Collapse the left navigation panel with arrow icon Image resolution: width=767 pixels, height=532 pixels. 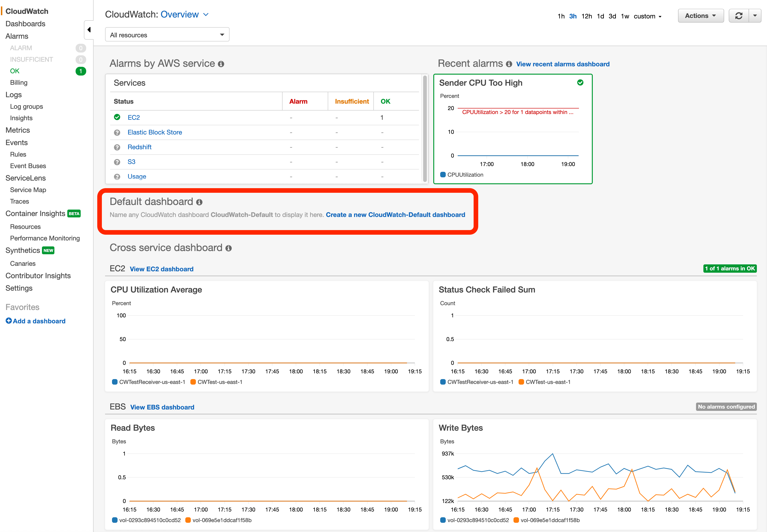(x=89, y=30)
